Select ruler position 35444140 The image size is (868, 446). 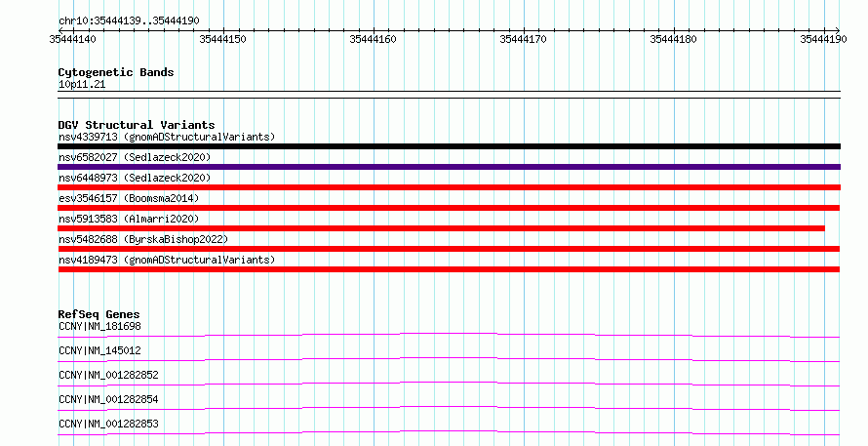[72, 39]
